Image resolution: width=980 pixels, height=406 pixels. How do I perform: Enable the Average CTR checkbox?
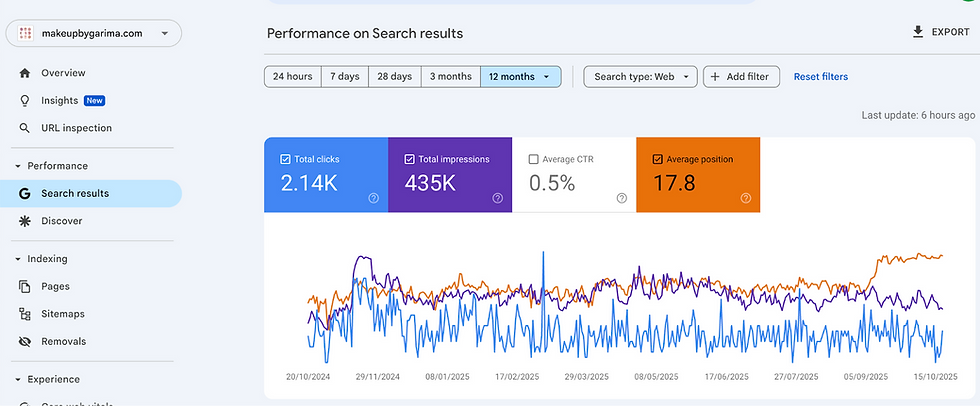[x=533, y=159]
